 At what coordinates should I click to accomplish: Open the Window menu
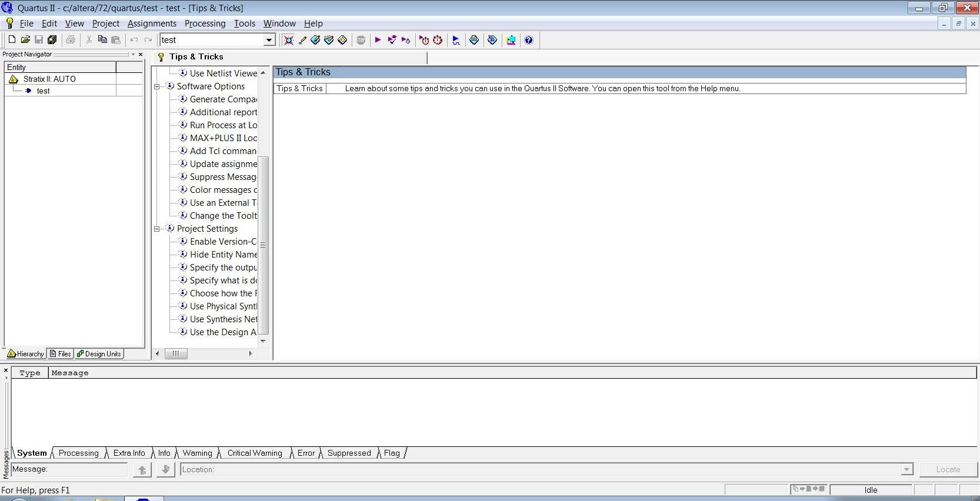(x=279, y=24)
